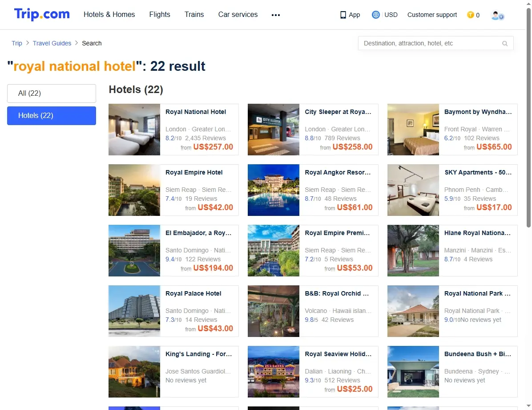The image size is (532, 410).
Task: Click the page vertical scrollbar
Action: tap(528, 117)
